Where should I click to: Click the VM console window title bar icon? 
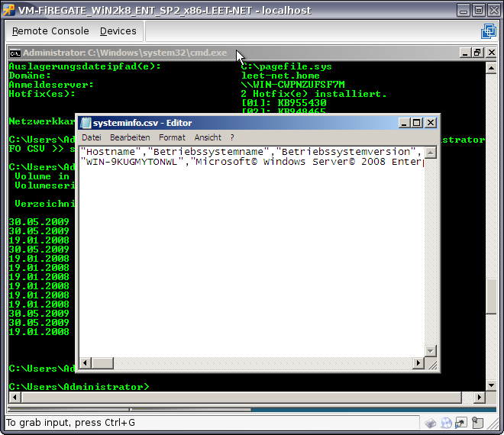[9, 10]
